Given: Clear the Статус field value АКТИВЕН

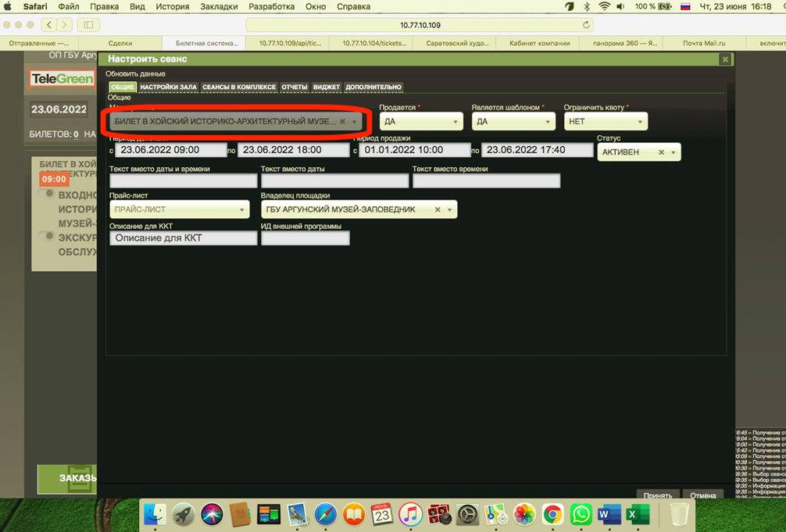Looking at the screenshot, I should click(x=661, y=152).
